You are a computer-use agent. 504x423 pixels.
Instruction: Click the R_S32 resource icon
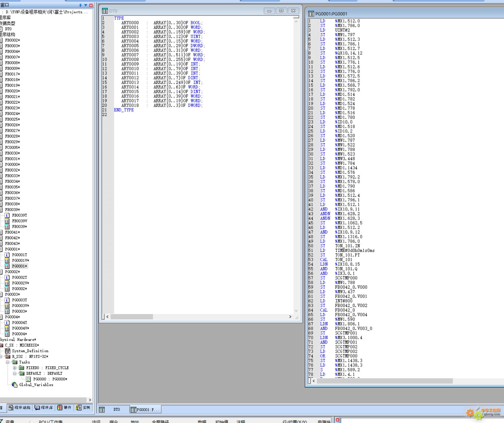[8, 356]
